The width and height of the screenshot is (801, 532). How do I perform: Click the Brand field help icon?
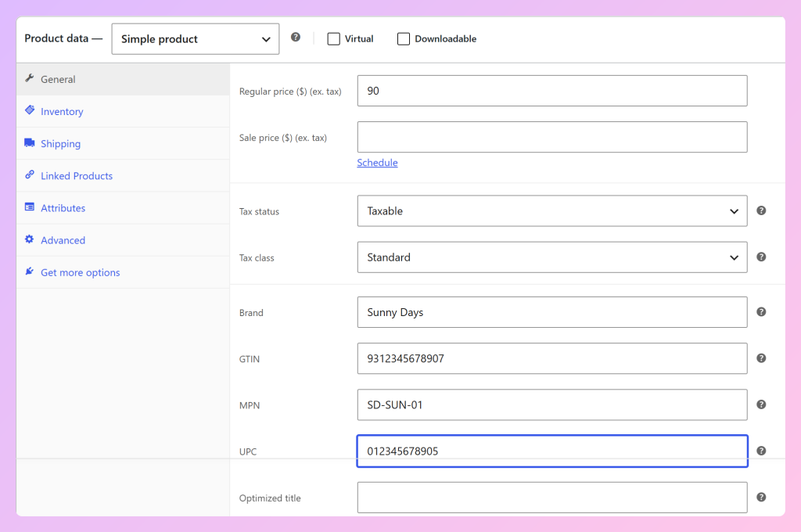coord(761,311)
